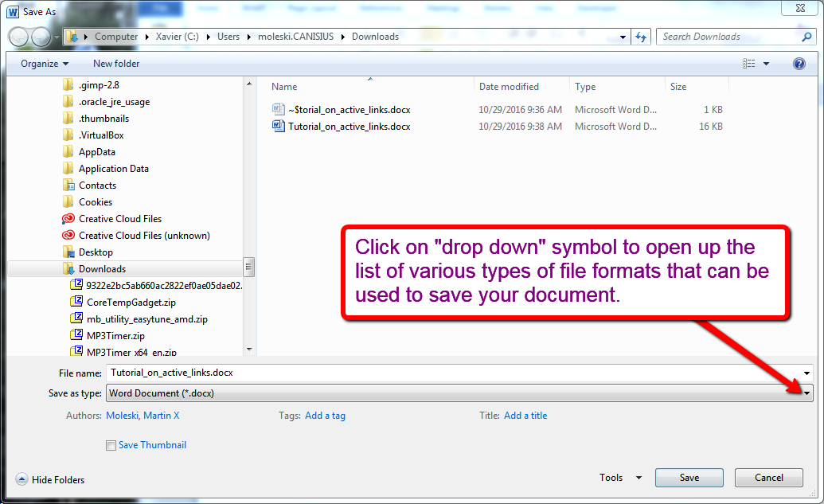Click the back navigation arrow button

tap(18, 37)
